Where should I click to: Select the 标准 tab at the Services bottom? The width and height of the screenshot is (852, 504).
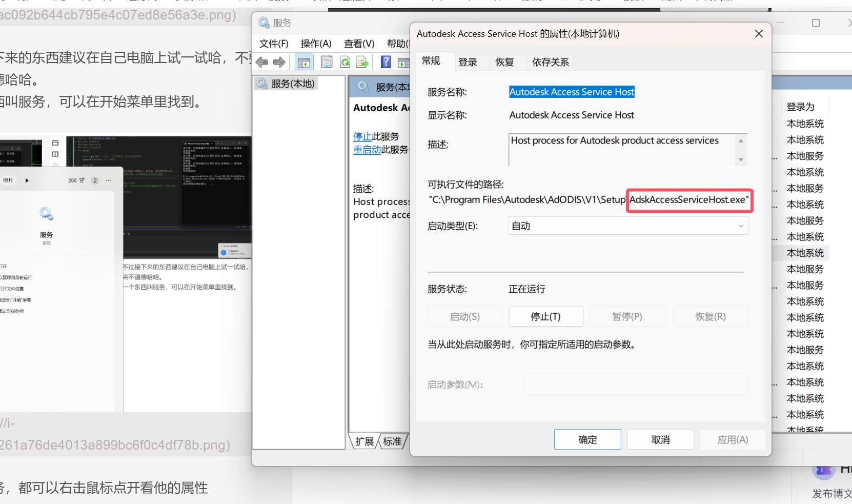point(392,441)
